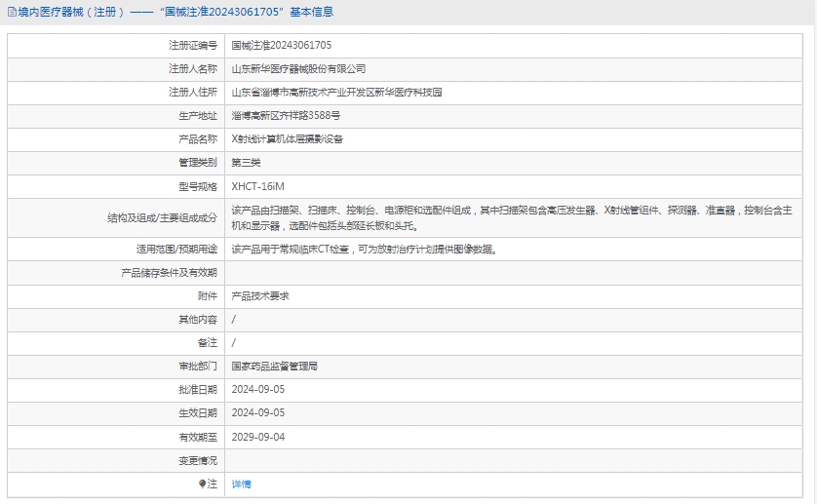Image resolution: width=817 pixels, height=504 pixels.
Task: Click the registrant name 山东新华医疗器械股份有限公司
Action: pos(298,68)
